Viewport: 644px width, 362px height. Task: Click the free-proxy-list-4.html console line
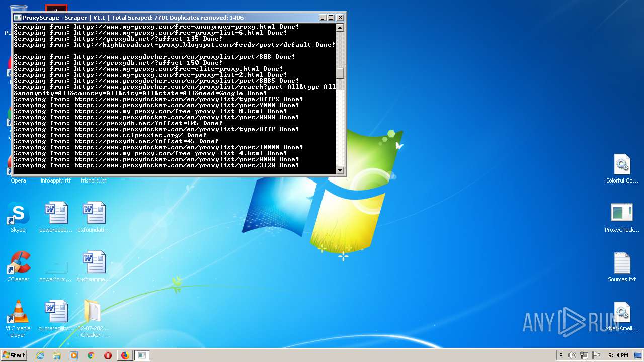[150, 153]
